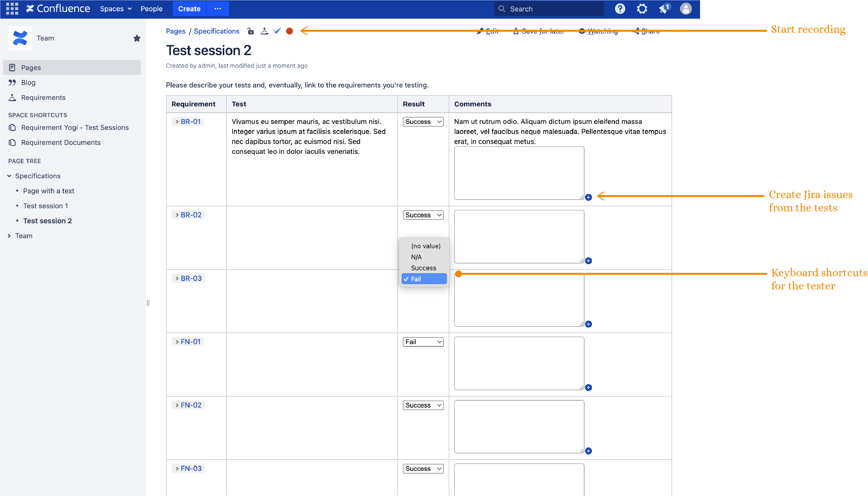Open the help question mark icon

(620, 9)
